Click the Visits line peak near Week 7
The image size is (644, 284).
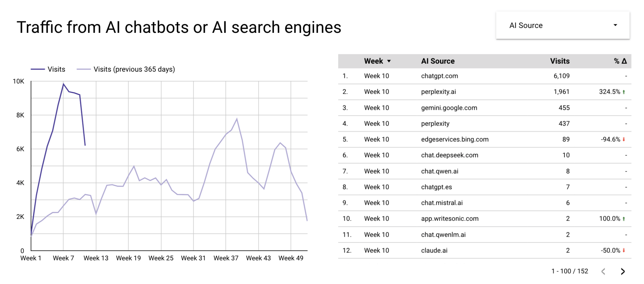pyautogui.click(x=63, y=84)
